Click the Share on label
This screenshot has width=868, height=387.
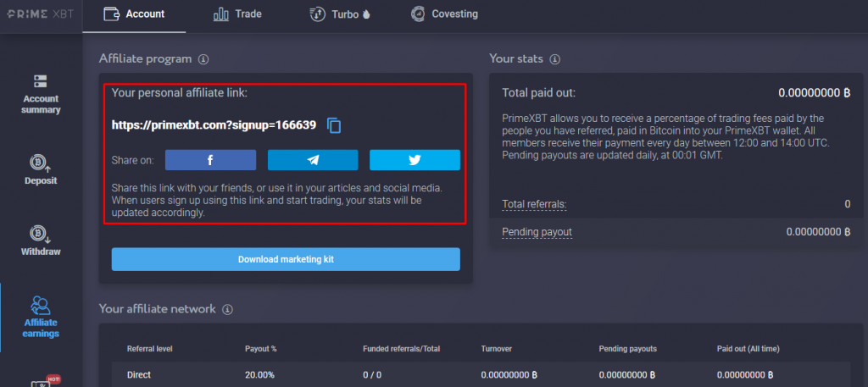tap(133, 160)
